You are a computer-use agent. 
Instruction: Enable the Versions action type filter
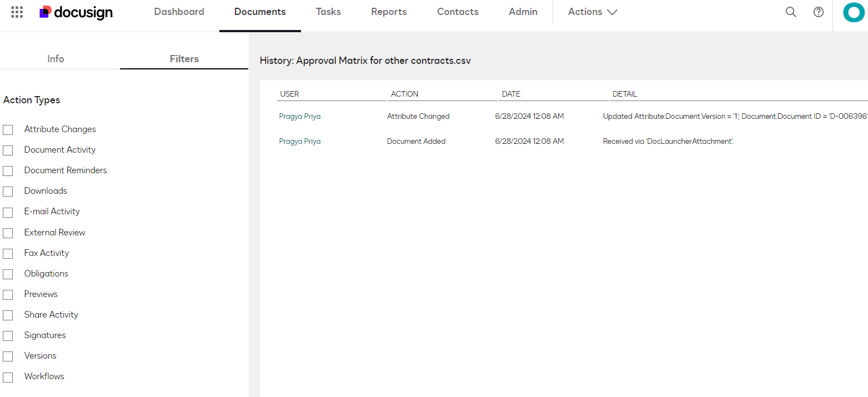pyautogui.click(x=8, y=356)
